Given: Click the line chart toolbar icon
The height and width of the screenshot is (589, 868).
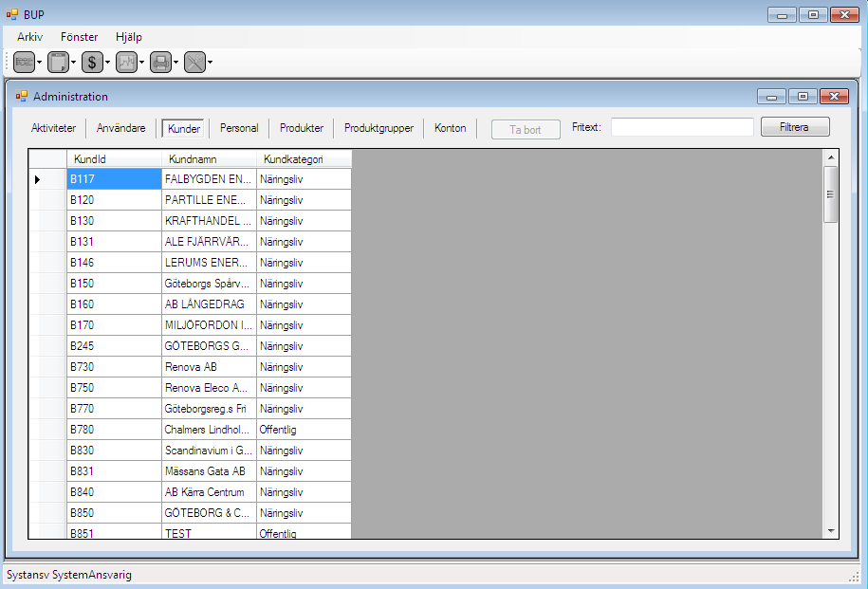Looking at the screenshot, I should pos(127,63).
